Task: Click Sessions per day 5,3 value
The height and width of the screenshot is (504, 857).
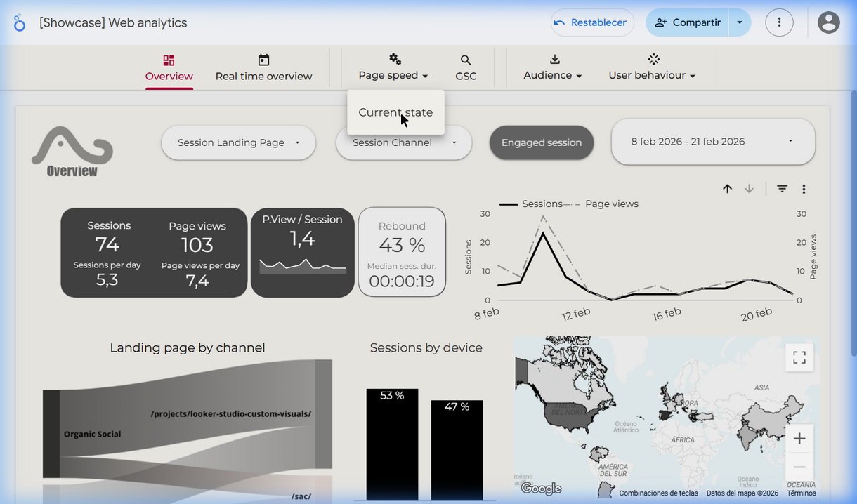Action: 107,280
